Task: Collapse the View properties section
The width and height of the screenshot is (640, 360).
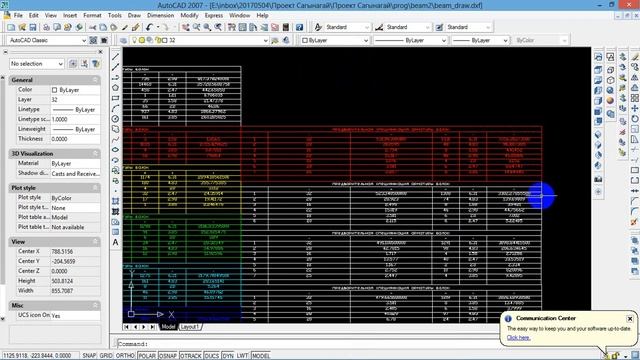Action: [95, 242]
